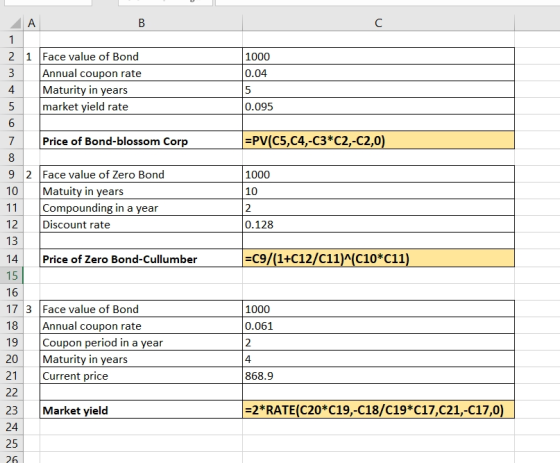Select row 23 header
The width and height of the screenshot is (560, 463).
click(11, 410)
